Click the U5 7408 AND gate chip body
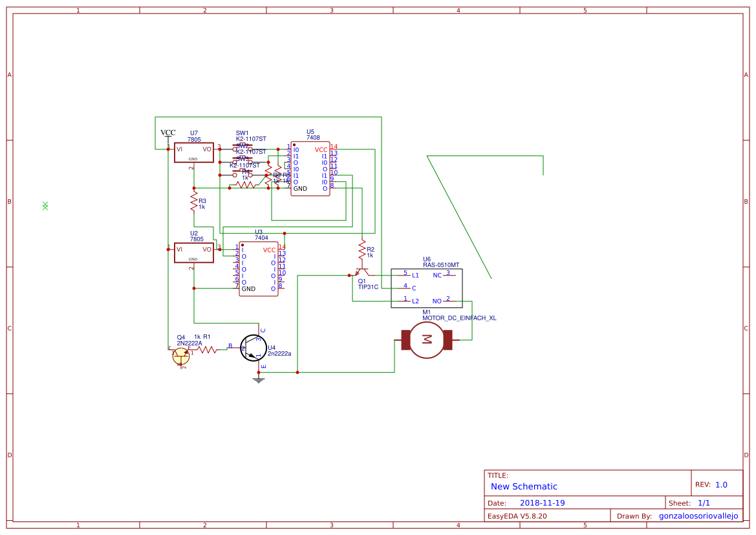This screenshot has width=756, height=535. coord(310,169)
